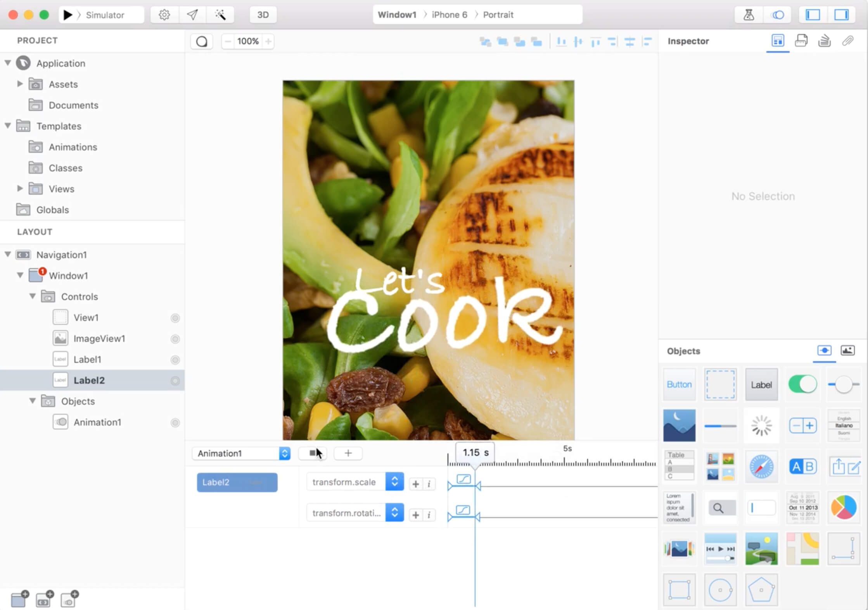Expand the Views tree item
Image resolution: width=868 pixels, height=610 pixels.
pos(20,188)
